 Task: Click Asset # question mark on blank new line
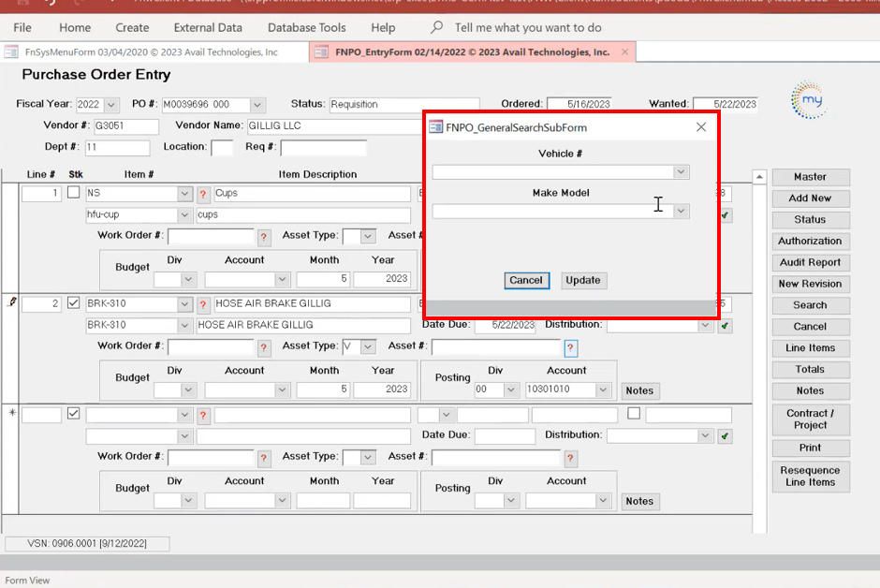pos(570,458)
